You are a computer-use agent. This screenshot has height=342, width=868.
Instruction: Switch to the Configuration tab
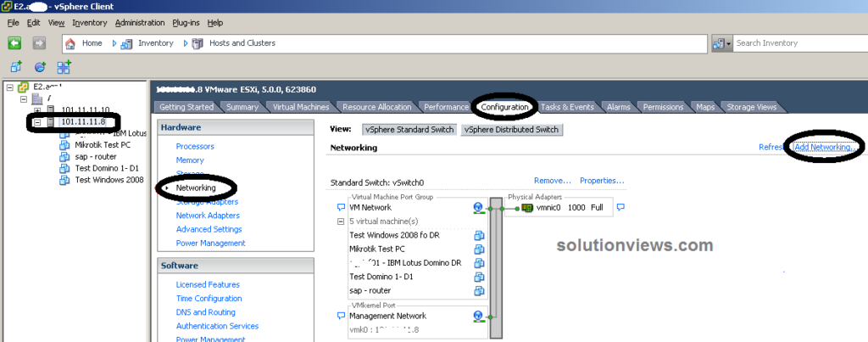[x=504, y=107]
